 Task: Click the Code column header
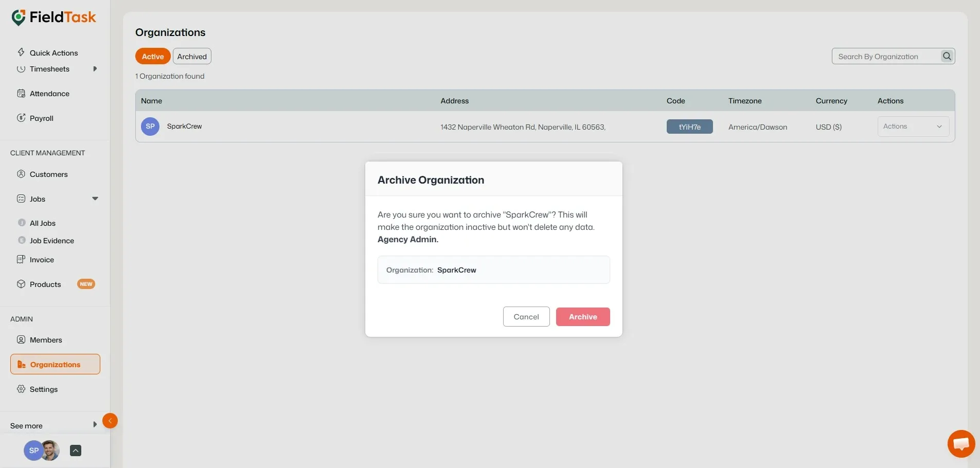tap(675, 101)
